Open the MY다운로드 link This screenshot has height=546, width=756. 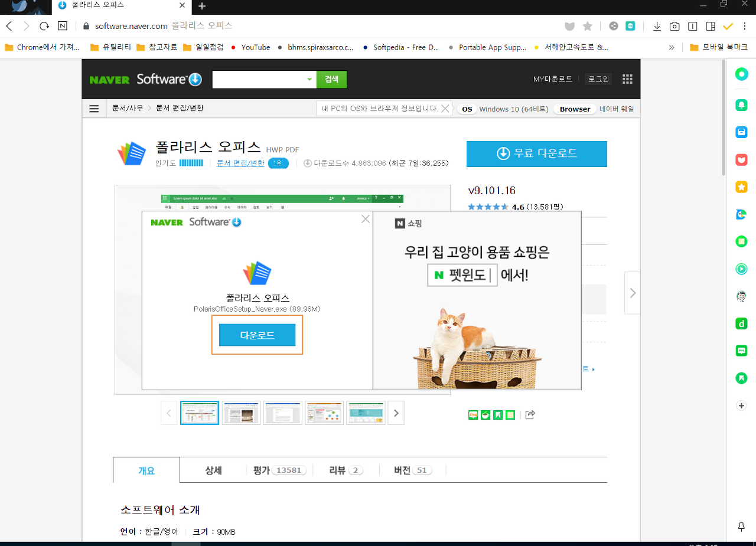point(553,79)
